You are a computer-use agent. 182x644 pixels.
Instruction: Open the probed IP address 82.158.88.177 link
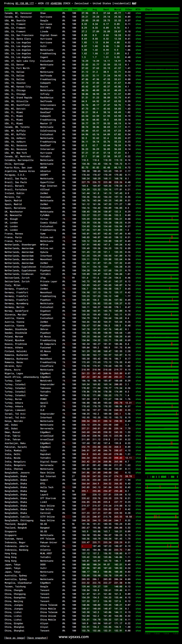[25, 3]
